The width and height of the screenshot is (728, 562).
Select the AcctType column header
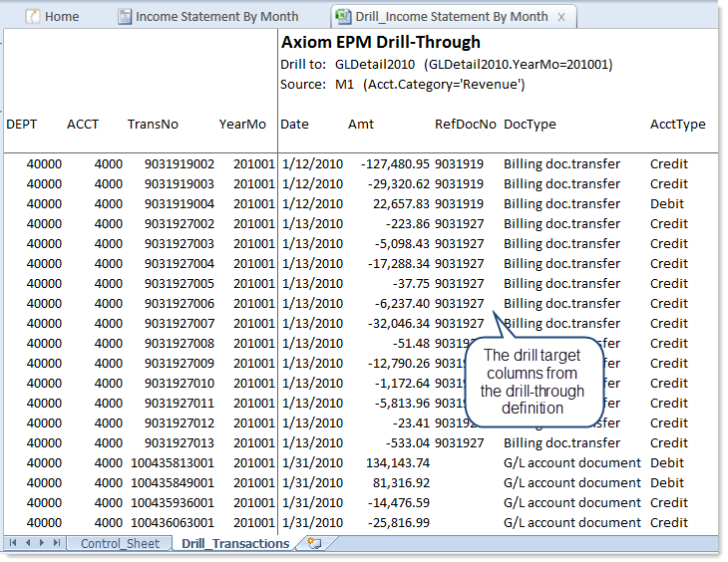(x=677, y=125)
